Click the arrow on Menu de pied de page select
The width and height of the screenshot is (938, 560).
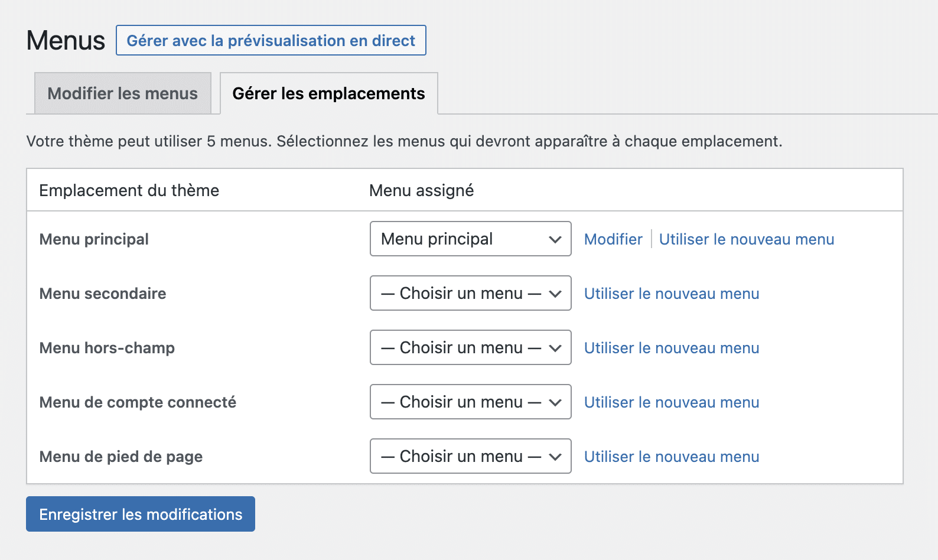click(x=554, y=456)
